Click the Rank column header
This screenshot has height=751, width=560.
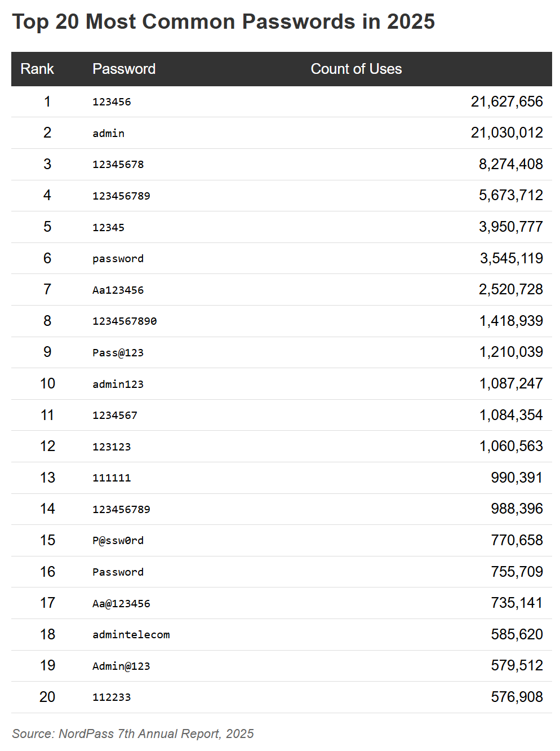pos(37,69)
